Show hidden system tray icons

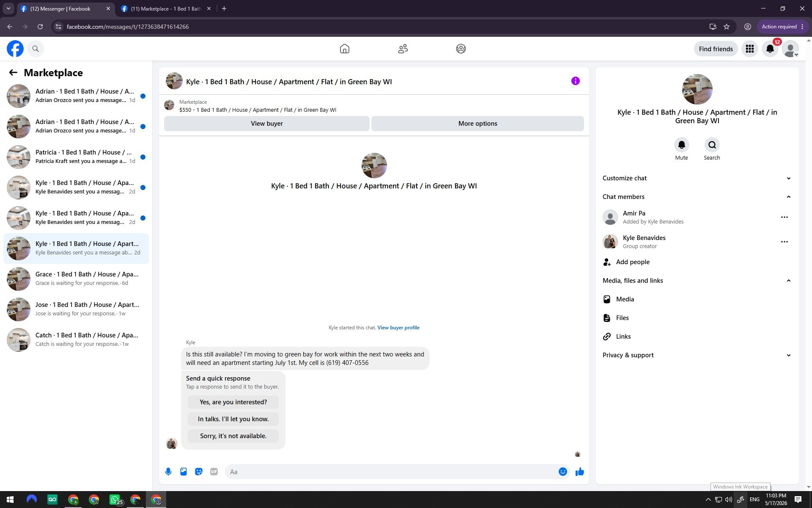(708, 500)
